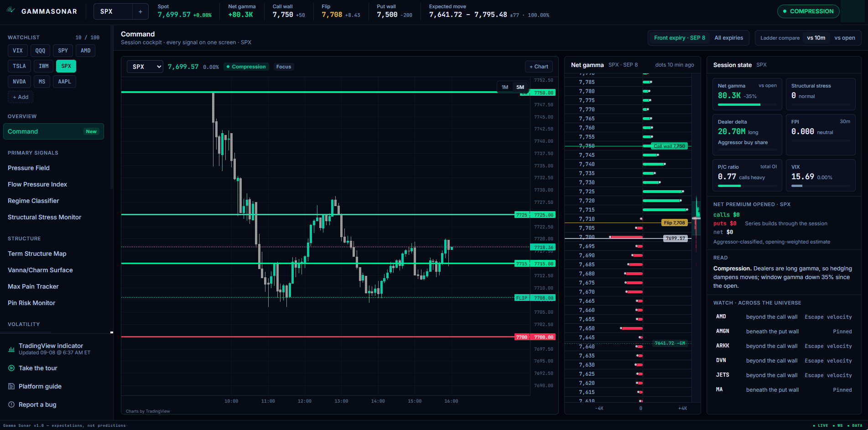868x430 pixels.
Task: Select AAPL in the watchlist
Action: tap(64, 82)
